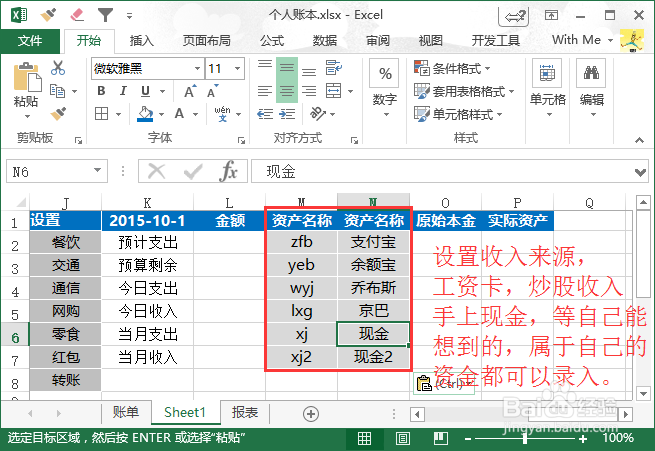Click the Copy icon in clipboard group

(58, 91)
